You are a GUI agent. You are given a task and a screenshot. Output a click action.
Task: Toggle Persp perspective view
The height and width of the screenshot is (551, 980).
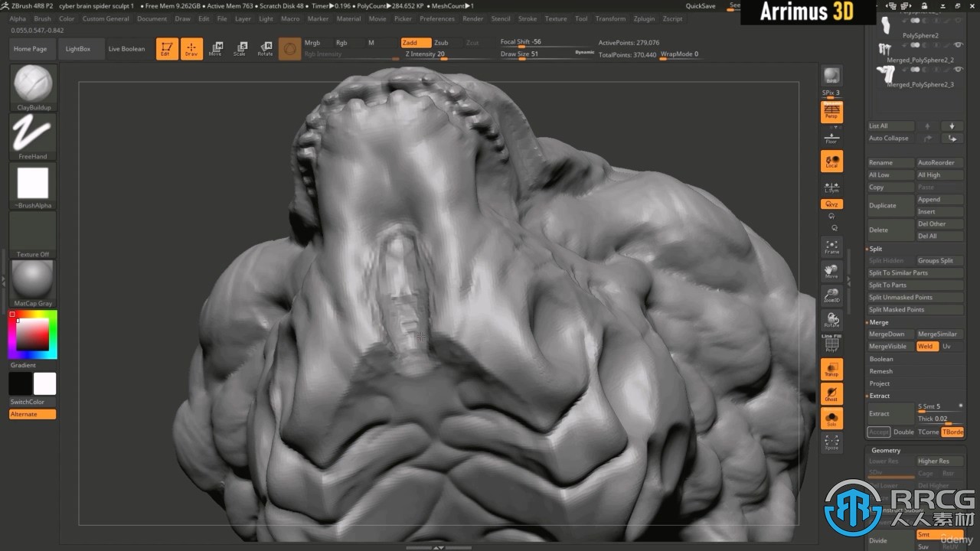point(831,112)
